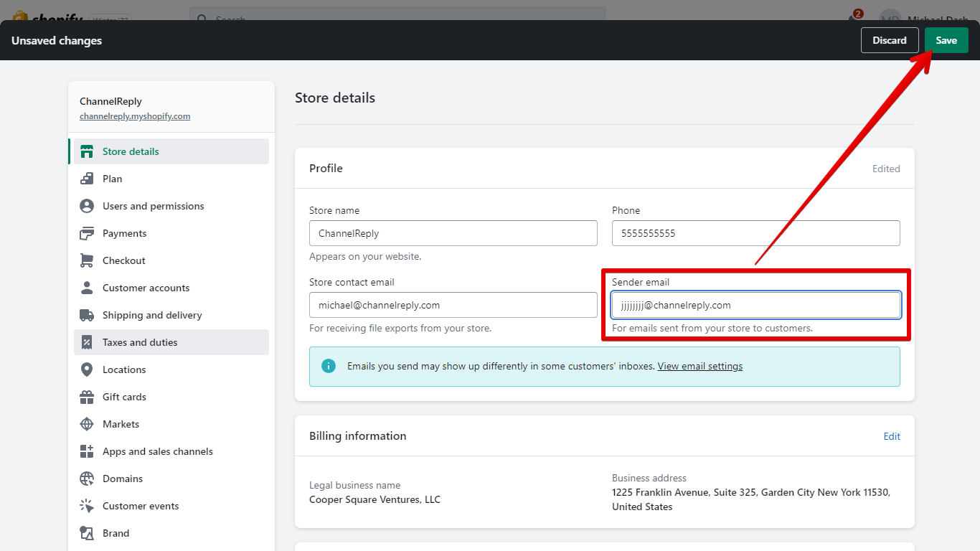Open Gift cards settings
The width and height of the screenshot is (980, 551).
point(171,397)
